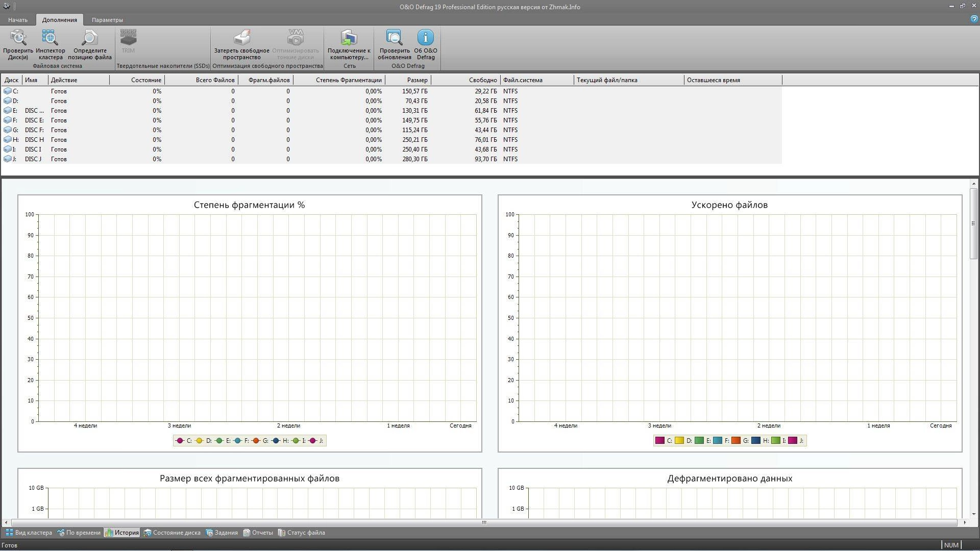The image size is (980, 551).
Task: Sort by Диск column header
Action: coord(12,80)
